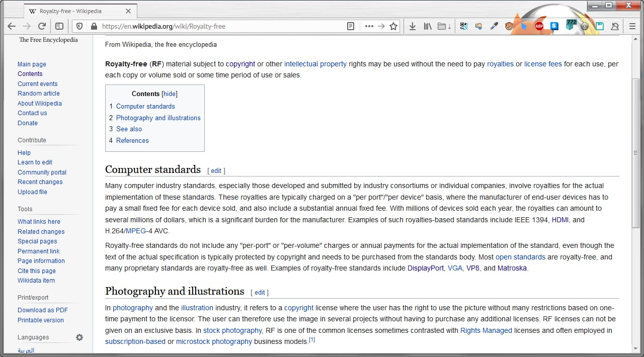Open Adblock Plus ABP menu
This screenshot has width=644, height=357.
[x=539, y=26]
